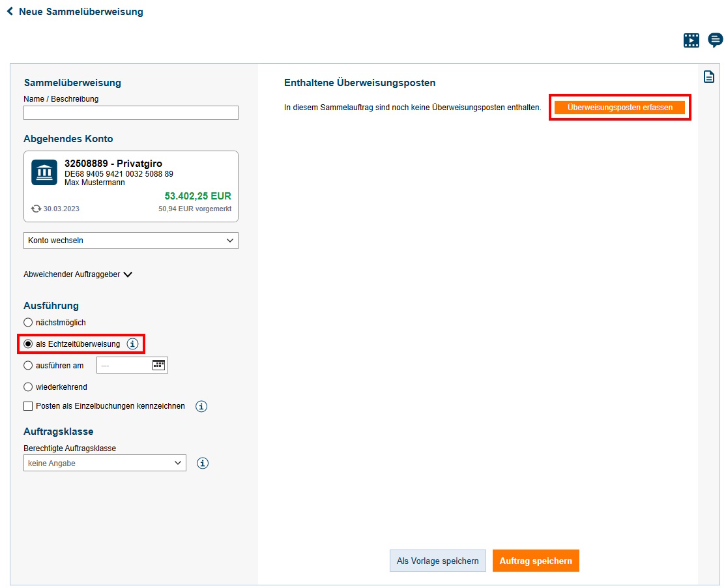Image resolution: width=726 pixels, height=588 pixels.
Task: Show info for Posten als Einzelbuchungen
Action: pos(201,406)
